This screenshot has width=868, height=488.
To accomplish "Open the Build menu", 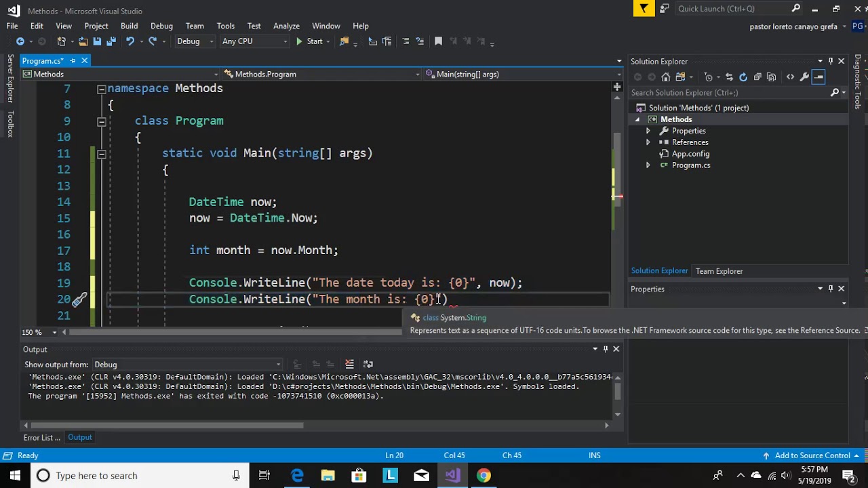I will point(129,26).
